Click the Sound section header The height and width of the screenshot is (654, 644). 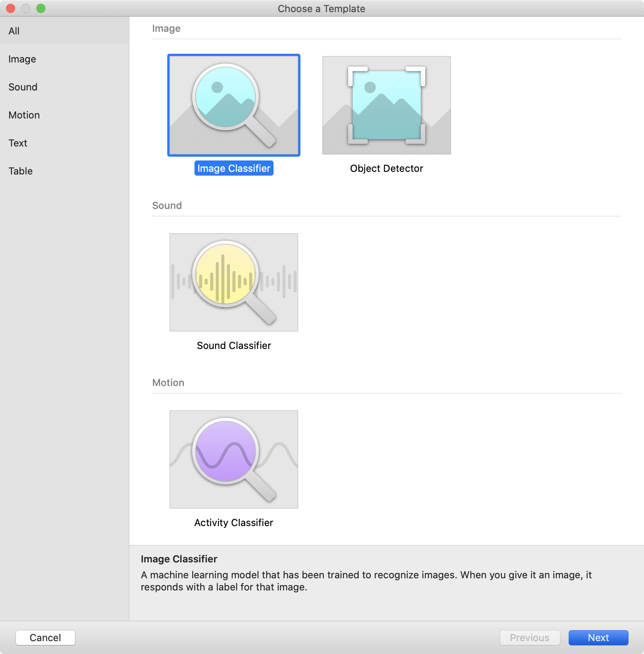pos(167,206)
